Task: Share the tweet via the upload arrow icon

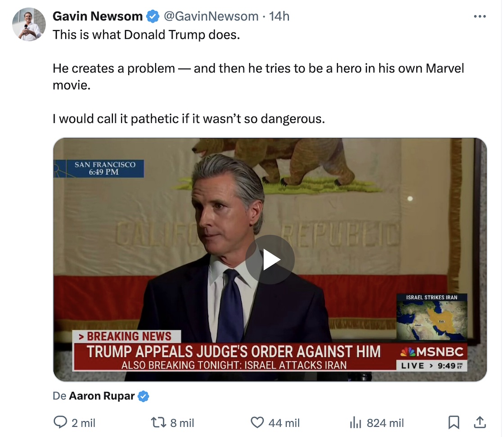Action: [479, 423]
